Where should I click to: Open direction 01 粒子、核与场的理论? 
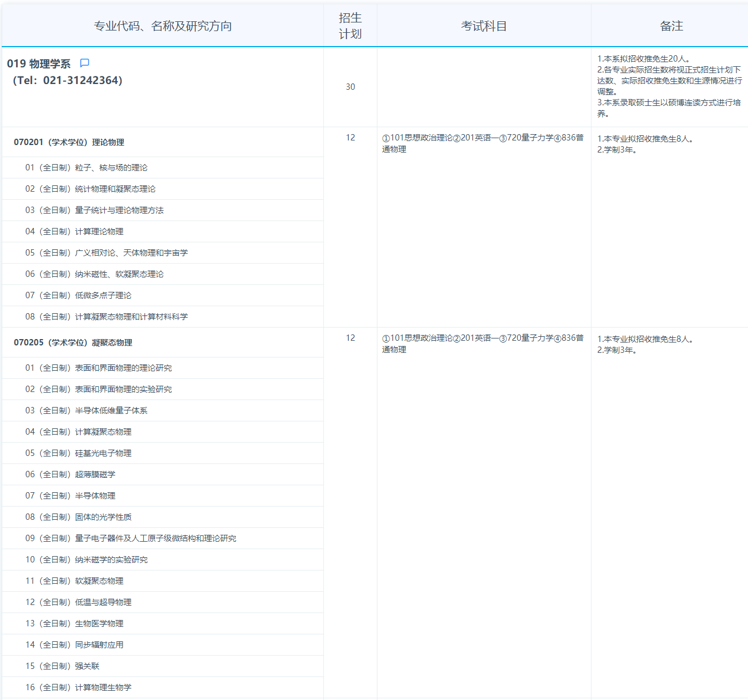86,168
